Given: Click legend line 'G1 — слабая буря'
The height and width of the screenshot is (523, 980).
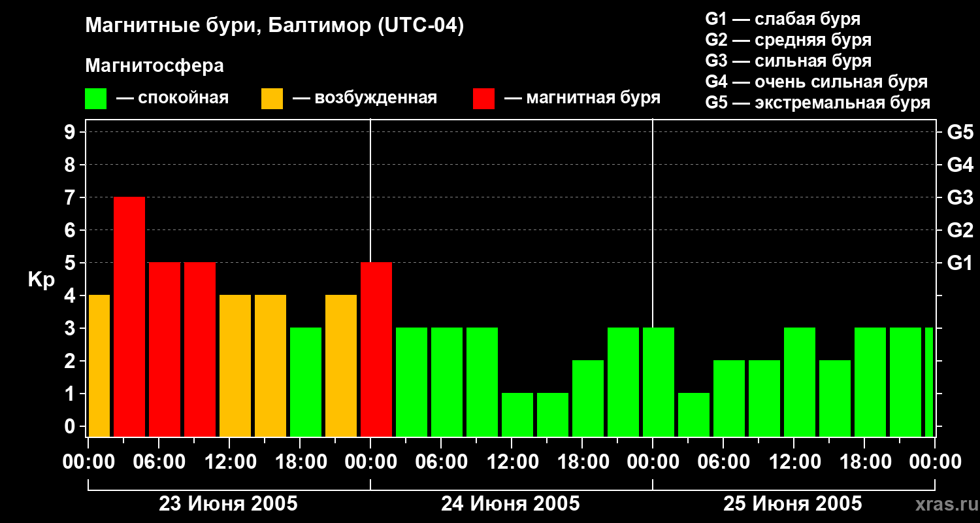Looking at the screenshot, I should pyautogui.click(x=783, y=19).
